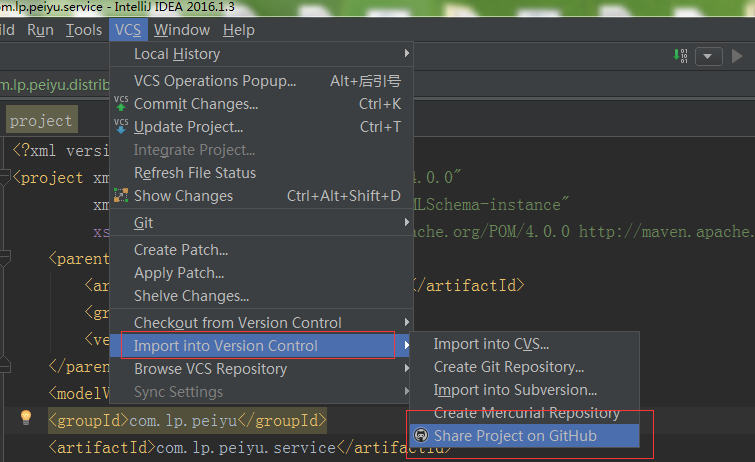Viewport: 755px width, 462px height.
Task: Choose Commit Changes with VCS arrow icon
Action: click(x=196, y=104)
